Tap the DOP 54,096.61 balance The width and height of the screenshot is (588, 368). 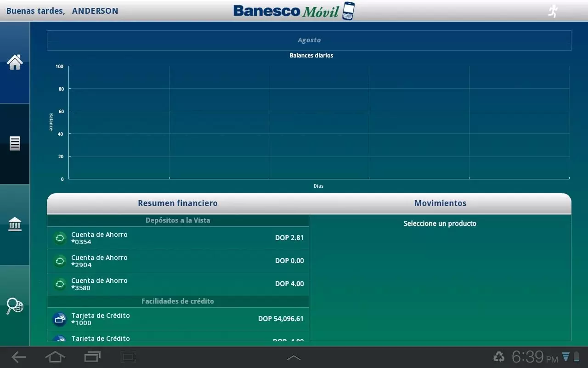tap(281, 319)
